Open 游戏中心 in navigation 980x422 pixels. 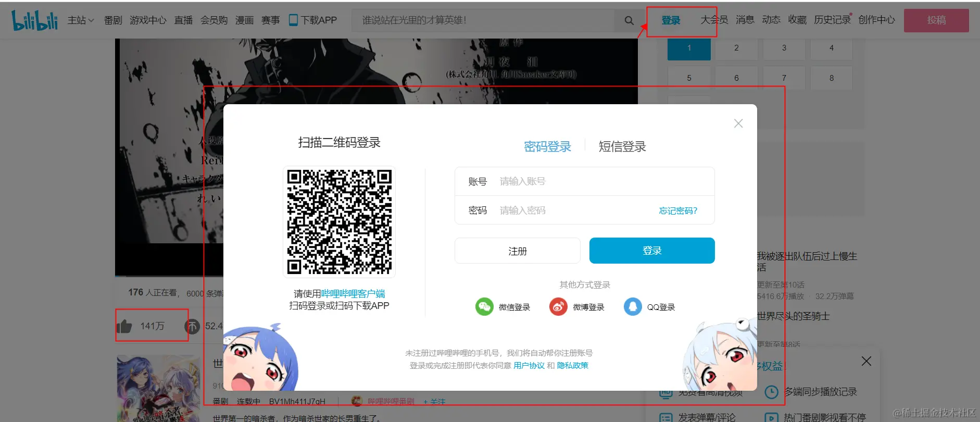[148, 20]
